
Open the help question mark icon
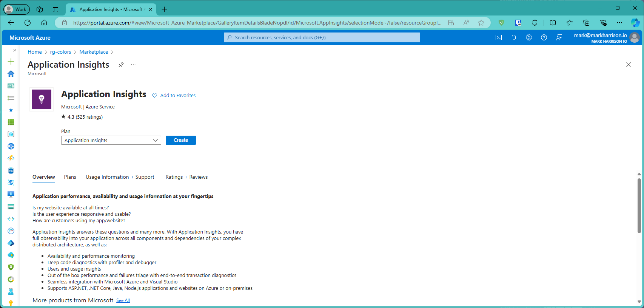click(x=544, y=37)
